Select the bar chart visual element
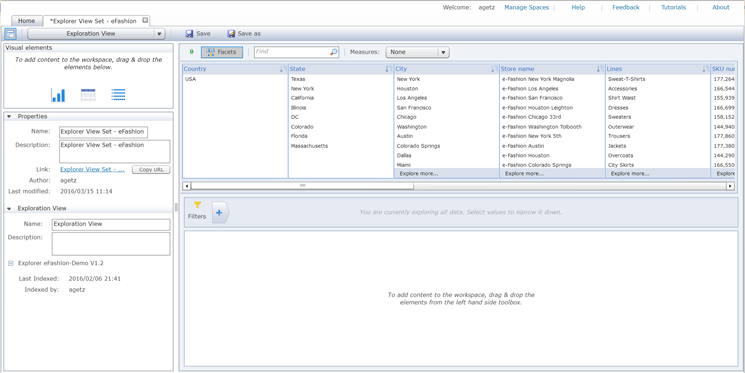The width and height of the screenshot is (745, 373). click(58, 95)
